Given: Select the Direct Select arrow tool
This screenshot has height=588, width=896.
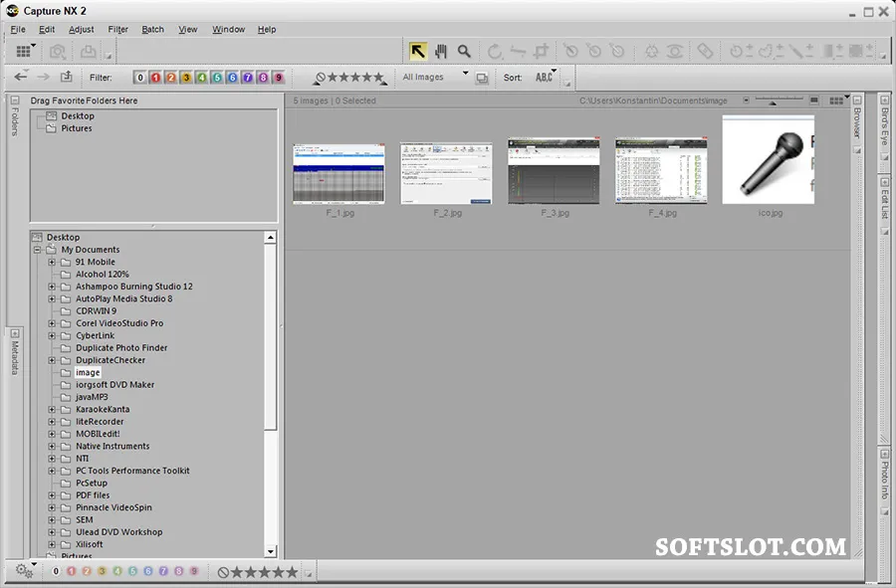Looking at the screenshot, I should click(x=418, y=52).
